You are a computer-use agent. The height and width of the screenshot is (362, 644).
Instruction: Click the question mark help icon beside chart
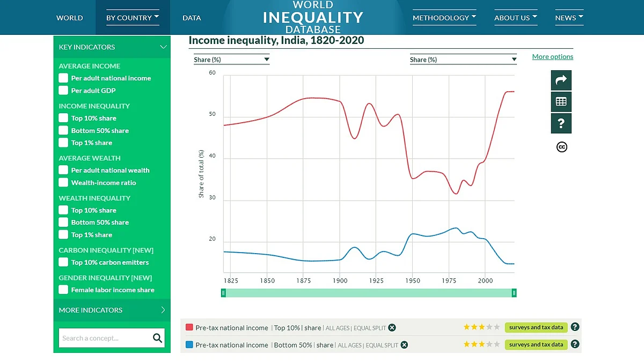[x=561, y=123]
